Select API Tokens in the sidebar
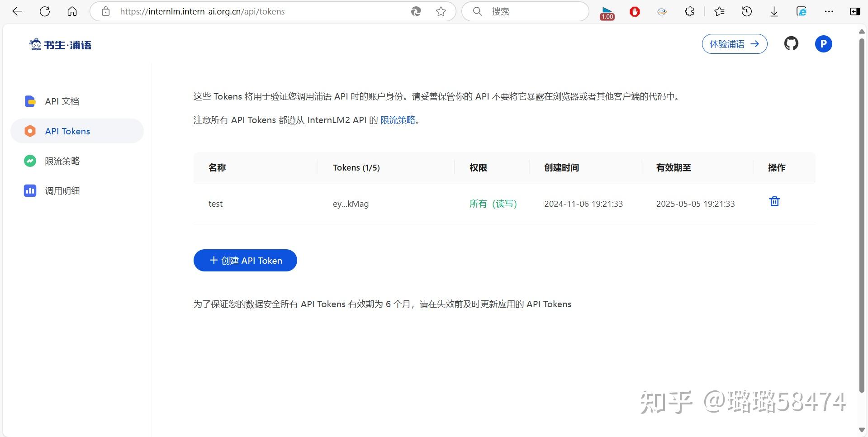Image resolution: width=868 pixels, height=437 pixels. tap(77, 131)
